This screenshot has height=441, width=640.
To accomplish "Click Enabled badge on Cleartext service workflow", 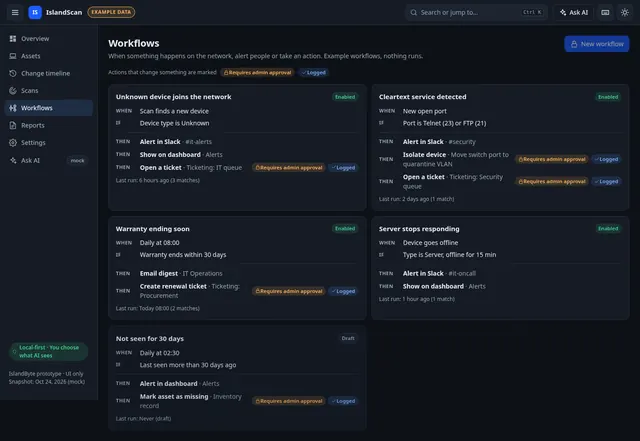I will 608,97.
